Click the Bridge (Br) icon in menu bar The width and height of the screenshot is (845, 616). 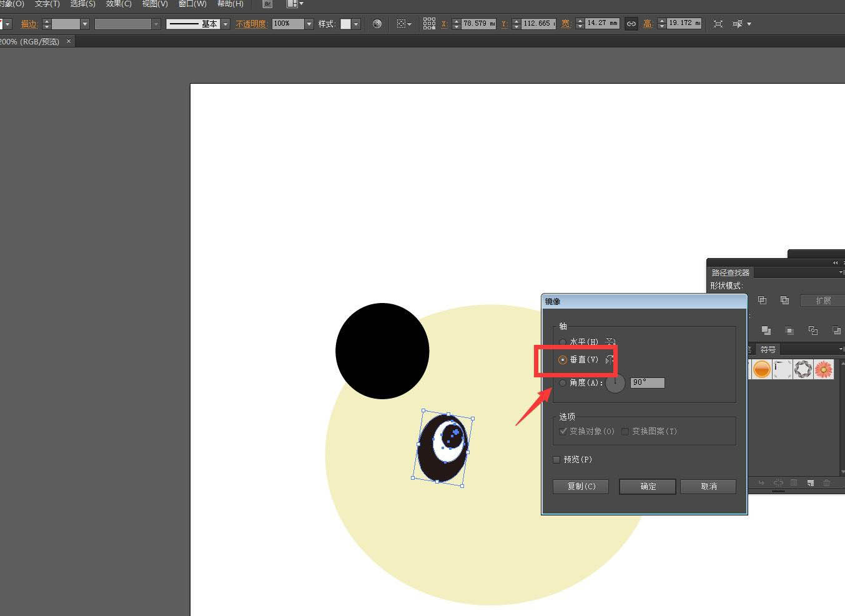pyautogui.click(x=267, y=4)
